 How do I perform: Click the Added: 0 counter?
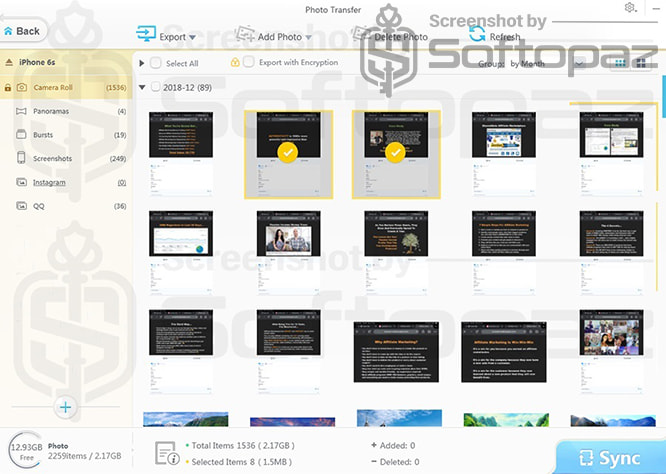coord(393,446)
